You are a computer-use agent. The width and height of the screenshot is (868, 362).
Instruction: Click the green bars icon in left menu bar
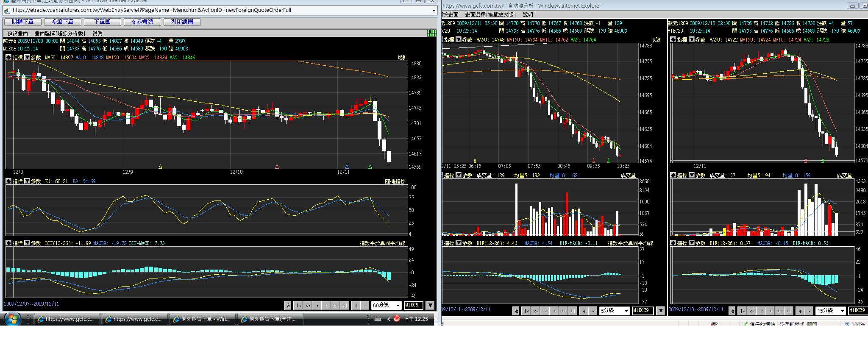[432, 33]
